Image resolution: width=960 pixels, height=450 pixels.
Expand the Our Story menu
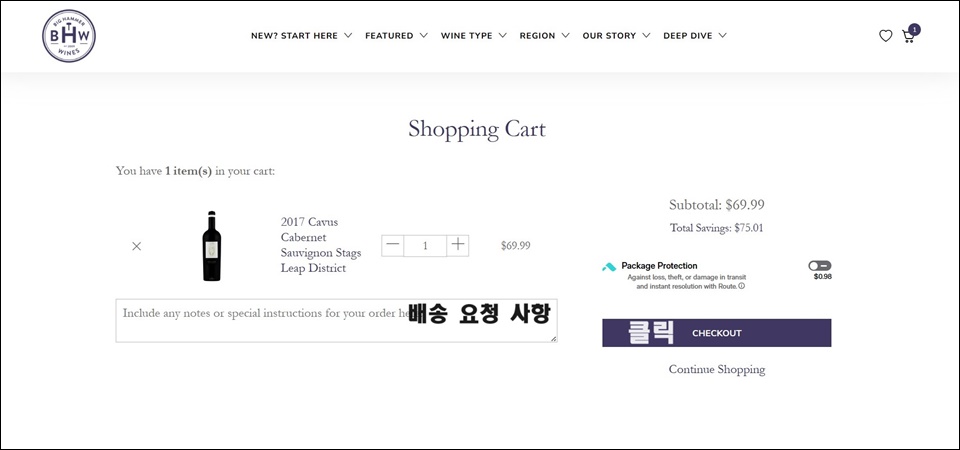[x=616, y=36]
